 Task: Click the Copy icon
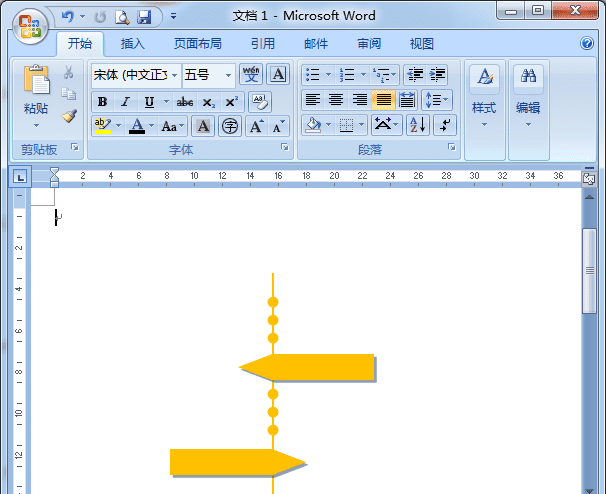pyautogui.click(x=69, y=94)
